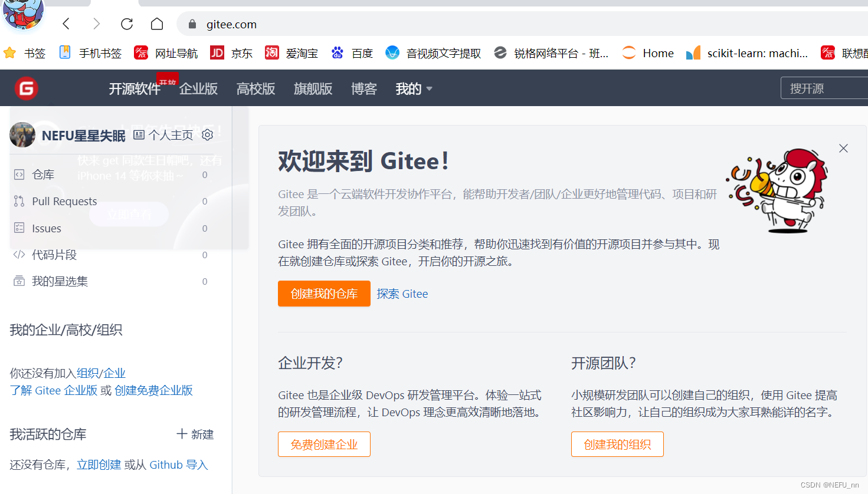This screenshot has width=868, height=494.
Task: Dismiss the 欢迎来到 Gitee welcome banner
Action: 843,148
